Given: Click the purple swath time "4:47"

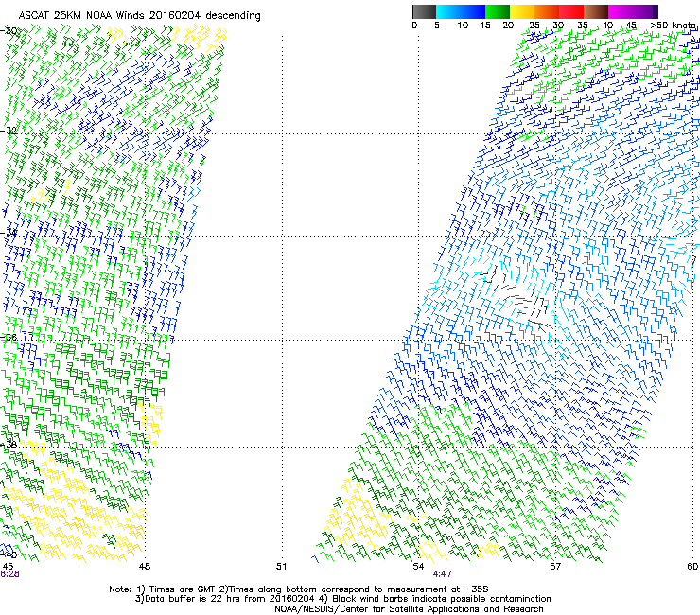Looking at the screenshot, I should (x=442, y=574).
